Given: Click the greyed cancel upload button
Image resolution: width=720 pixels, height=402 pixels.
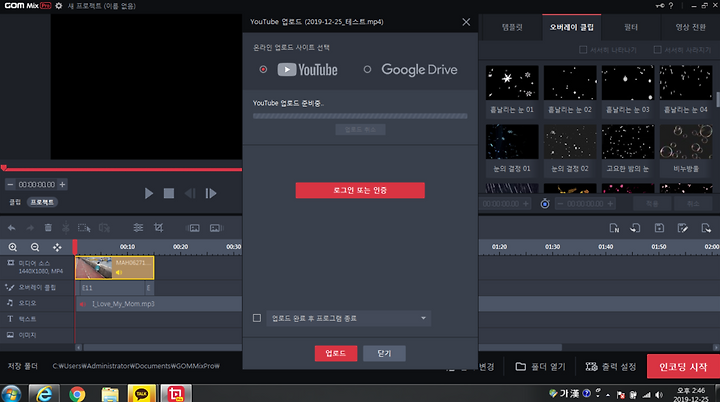Looking at the screenshot, I should pos(360,130).
